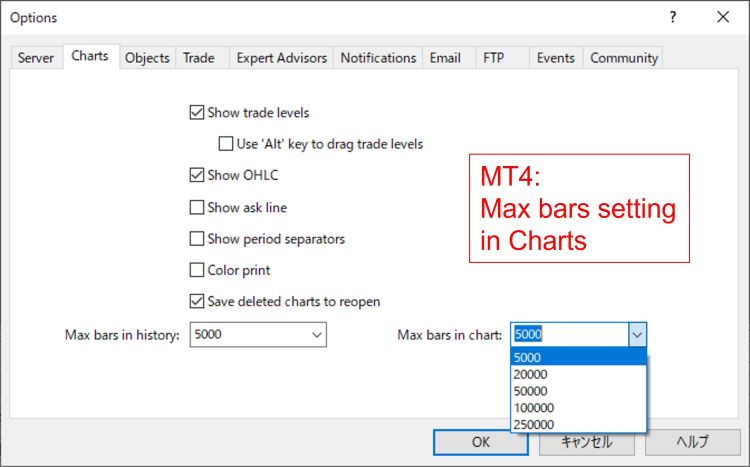The image size is (750, 467).
Task: Enable Use 'Alt' key to drag trade levels
Action: [226, 144]
